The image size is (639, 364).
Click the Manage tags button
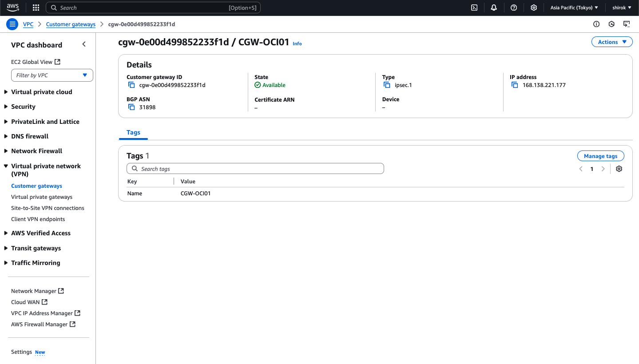coord(600,156)
